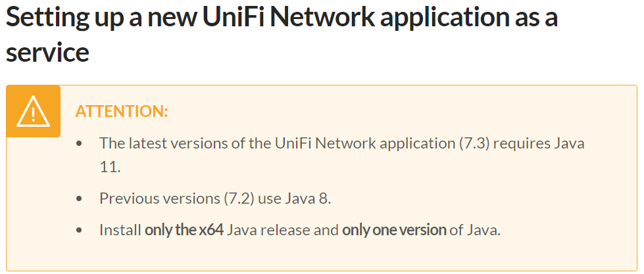This screenshot has width=644, height=274.
Task: Click 'Previous versions' bullet text
Action: click(x=160, y=198)
